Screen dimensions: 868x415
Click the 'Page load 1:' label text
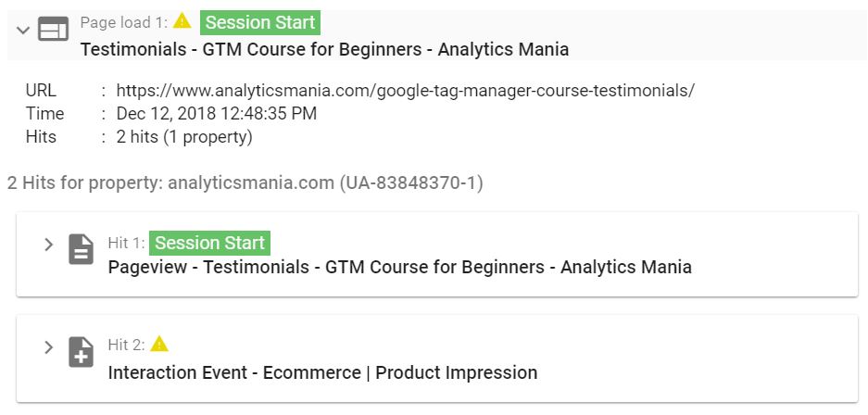tap(124, 22)
